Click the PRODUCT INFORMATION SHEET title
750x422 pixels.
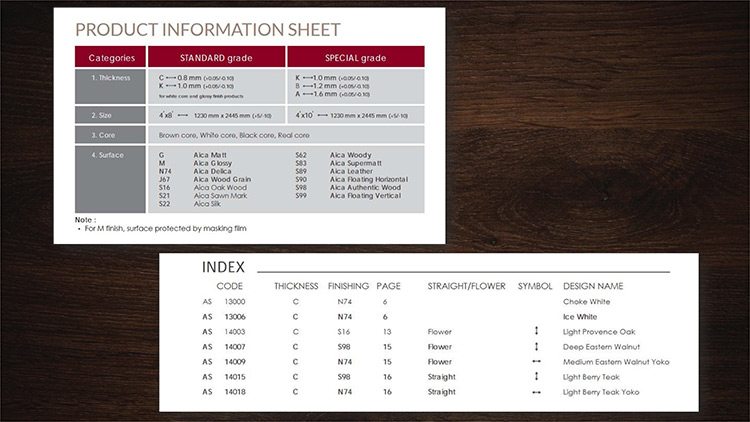click(x=208, y=29)
